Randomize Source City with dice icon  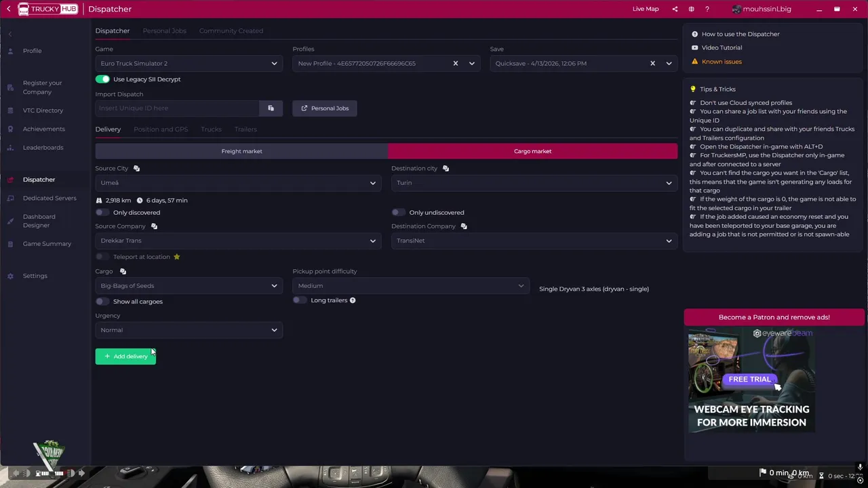(x=136, y=168)
